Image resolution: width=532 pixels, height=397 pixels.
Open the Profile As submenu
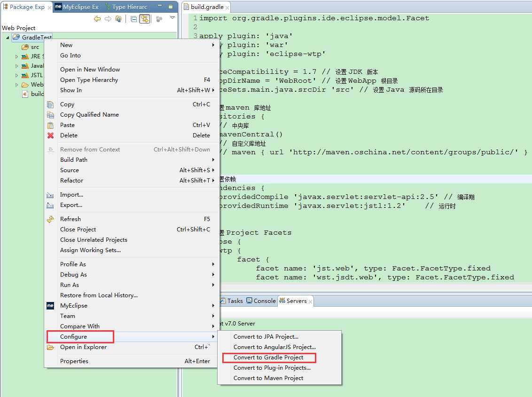[x=132, y=264]
